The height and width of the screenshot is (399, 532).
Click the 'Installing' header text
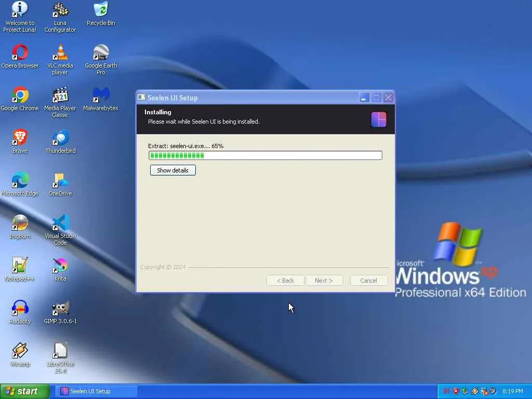tap(158, 112)
